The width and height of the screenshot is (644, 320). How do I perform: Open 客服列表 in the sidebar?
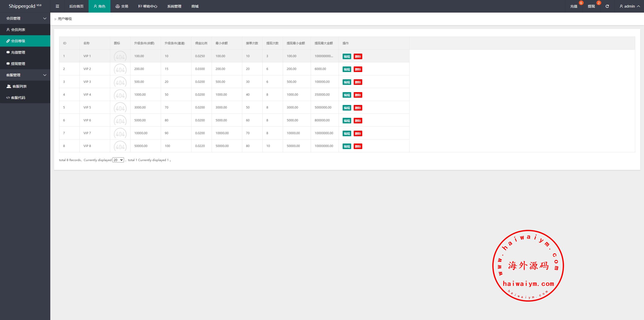tap(20, 86)
